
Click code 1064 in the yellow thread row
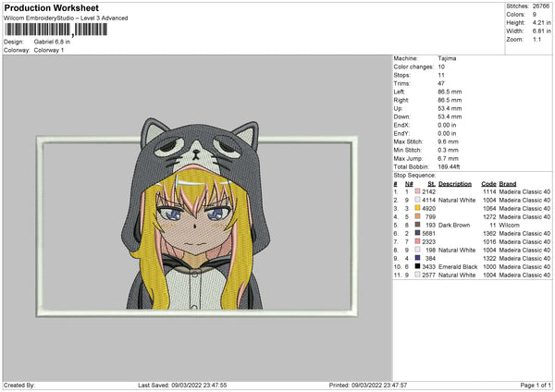pyautogui.click(x=489, y=208)
